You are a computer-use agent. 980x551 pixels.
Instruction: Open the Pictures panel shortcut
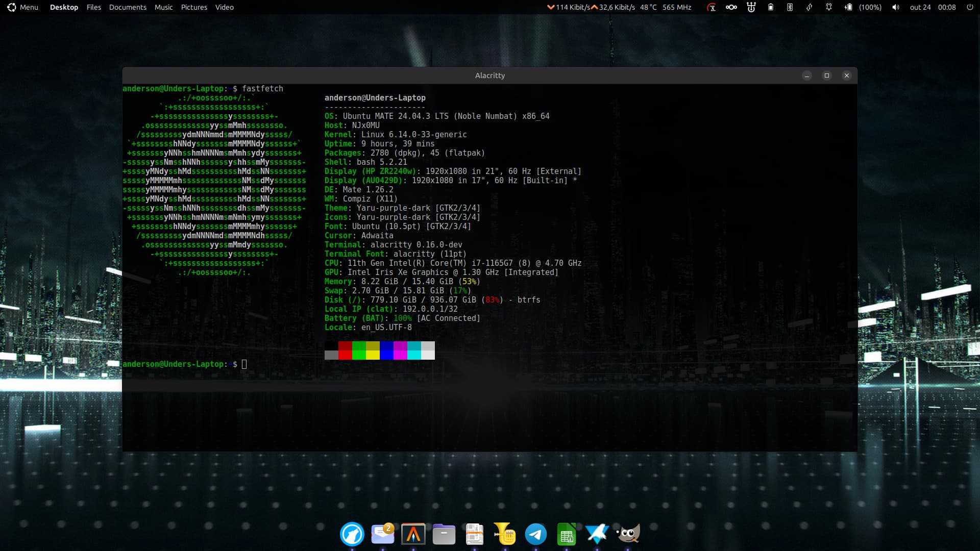(x=194, y=7)
